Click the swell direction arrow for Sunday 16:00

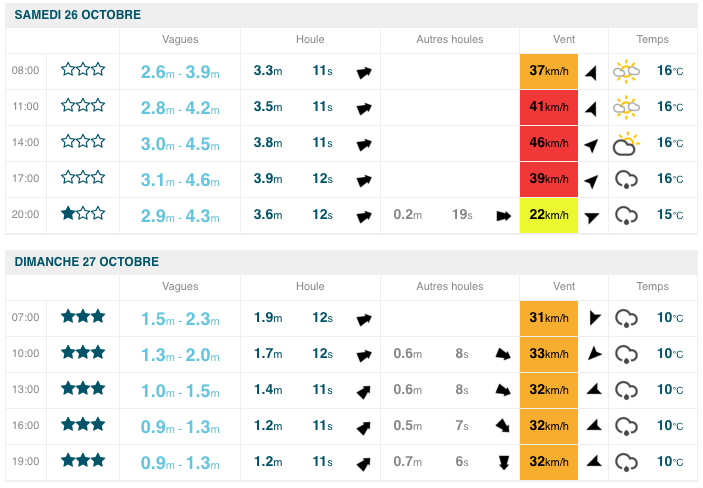(x=364, y=426)
